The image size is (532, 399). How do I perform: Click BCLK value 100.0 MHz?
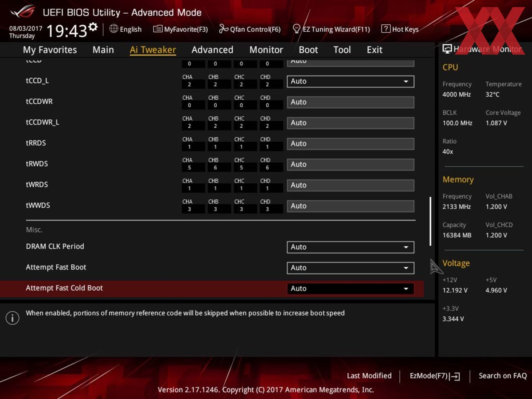point(457,123)
